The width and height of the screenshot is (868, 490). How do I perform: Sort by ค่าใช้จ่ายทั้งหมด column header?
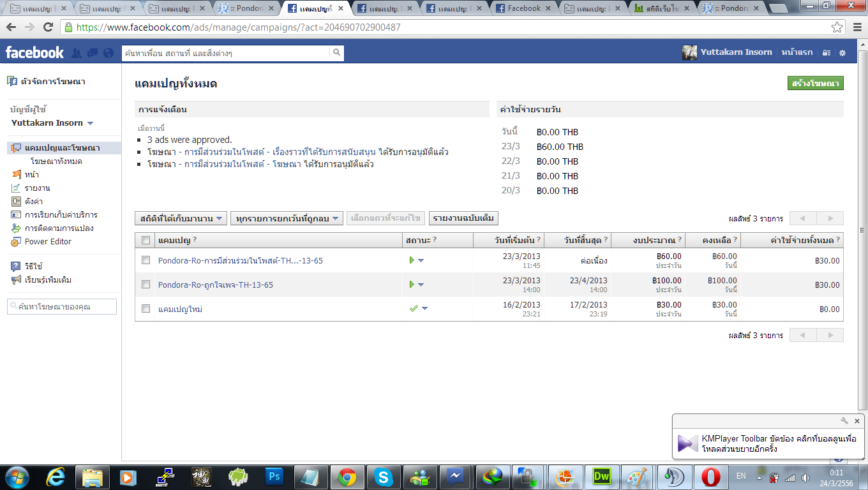(792, 240)
